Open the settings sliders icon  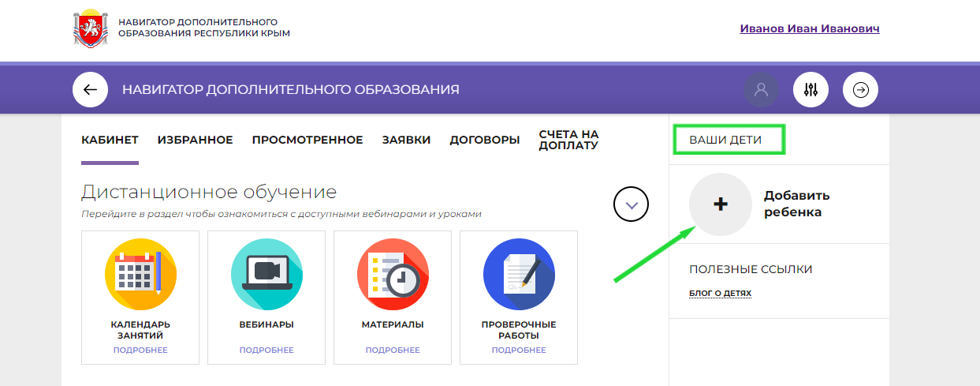point(810,90)
